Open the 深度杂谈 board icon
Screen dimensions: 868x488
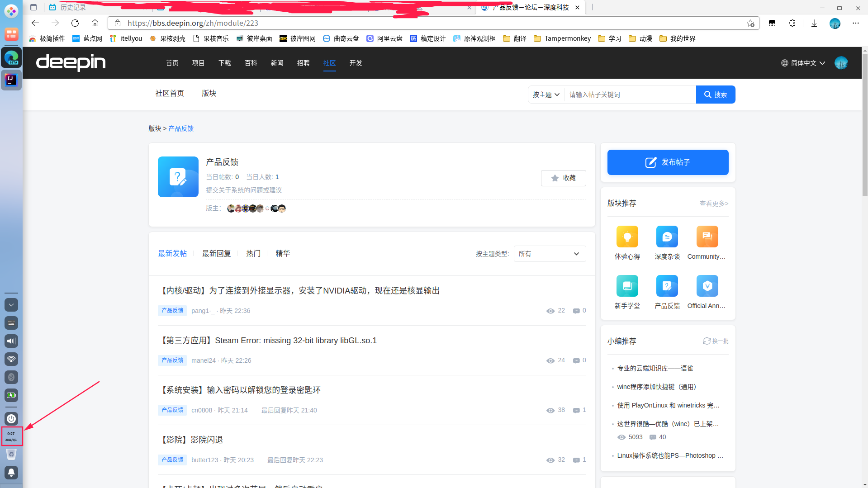pos(667,237)
